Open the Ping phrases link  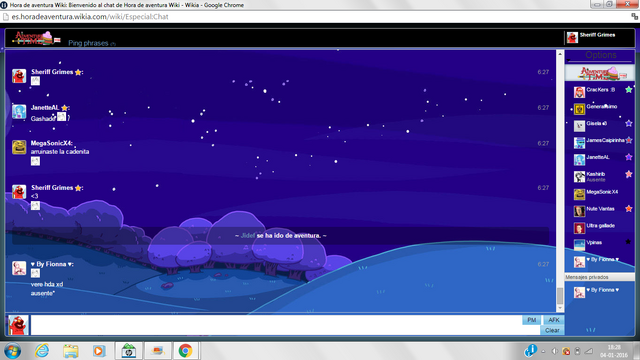88,43
